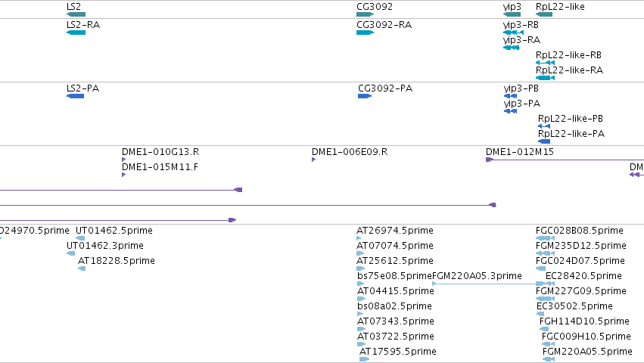This screenshot has width=644, height=363.
Task: Select the AT26974.5prime EST glyph
Action: [359, 238]
